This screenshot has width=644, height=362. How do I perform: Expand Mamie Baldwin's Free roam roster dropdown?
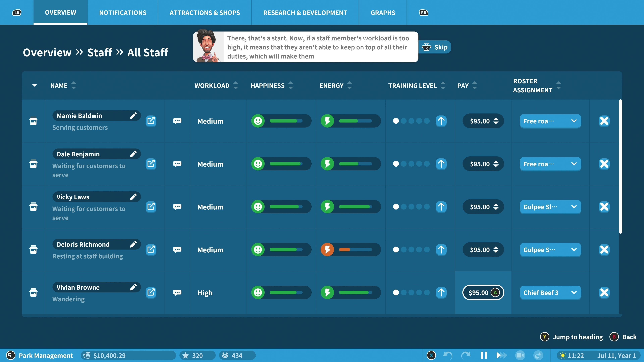(550, 121)
